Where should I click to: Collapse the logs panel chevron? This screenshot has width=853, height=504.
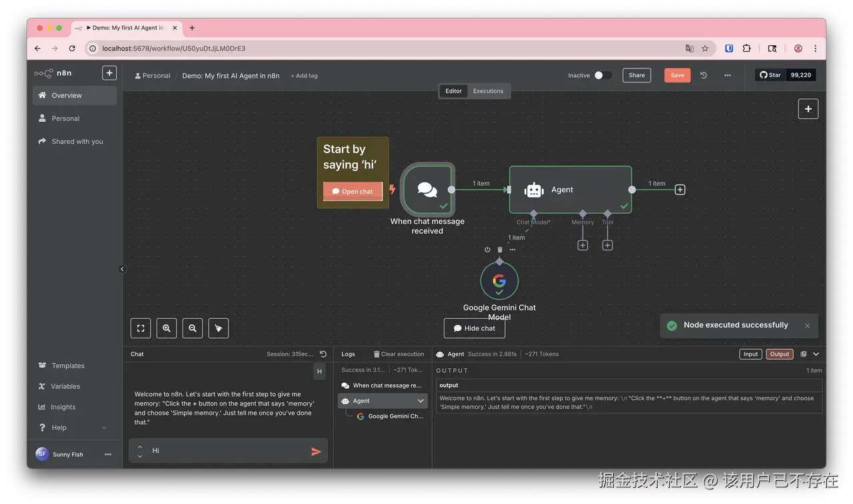click(x=816, y=354)
